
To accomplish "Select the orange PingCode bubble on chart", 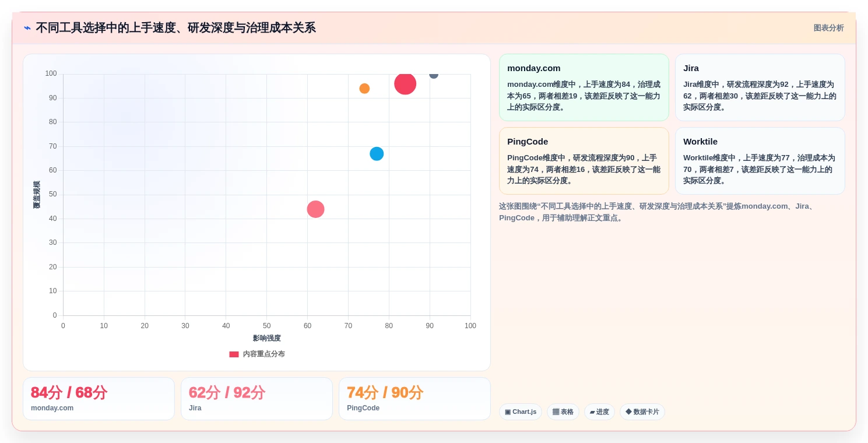I will (x=364, y=89).
